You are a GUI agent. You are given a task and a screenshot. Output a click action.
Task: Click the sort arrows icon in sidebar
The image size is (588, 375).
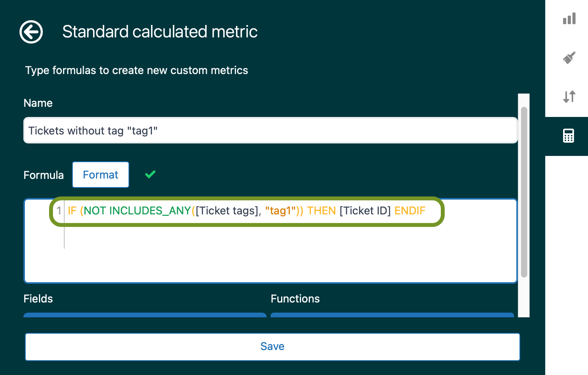pos(569,97)
